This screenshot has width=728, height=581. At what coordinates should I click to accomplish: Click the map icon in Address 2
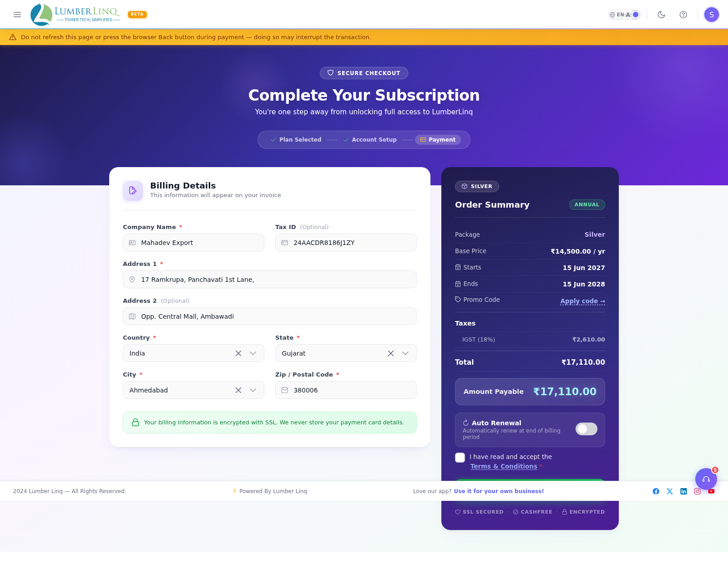coord(132,316)
